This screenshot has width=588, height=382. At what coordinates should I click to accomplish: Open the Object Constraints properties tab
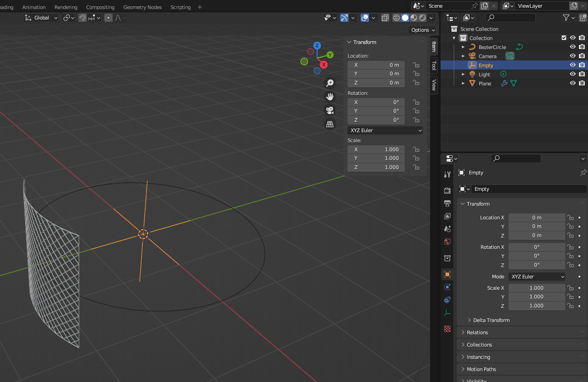pyautogui.click(x=447, y=300)
